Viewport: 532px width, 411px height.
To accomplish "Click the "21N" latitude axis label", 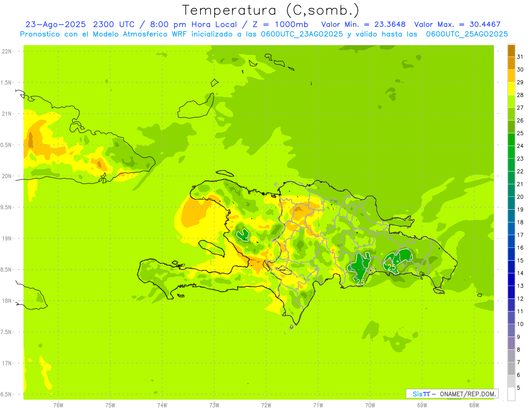I will click(x=7, y=114).
